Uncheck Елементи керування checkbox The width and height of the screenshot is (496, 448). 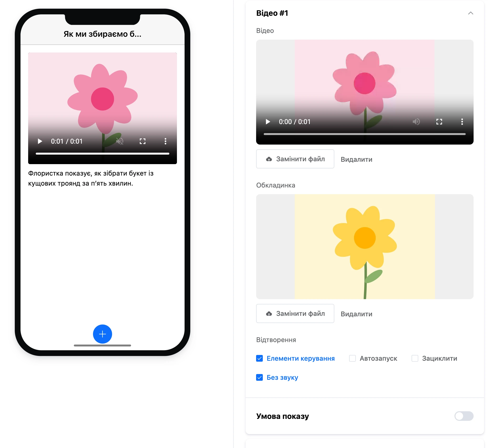[259, 358]
